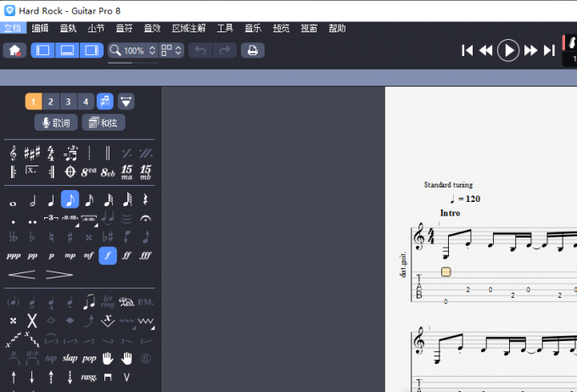Add a crescendo hairpin

coord(22,275)
